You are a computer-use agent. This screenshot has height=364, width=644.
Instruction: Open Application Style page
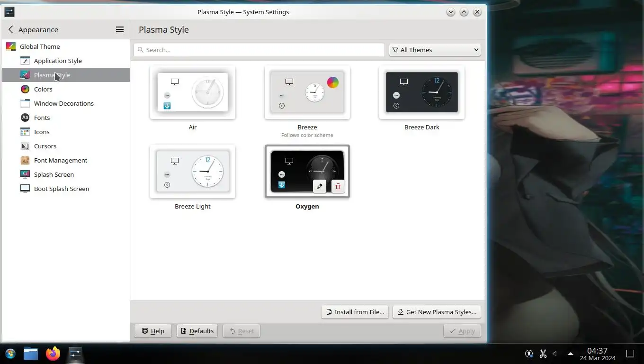(x=66, y=61)
